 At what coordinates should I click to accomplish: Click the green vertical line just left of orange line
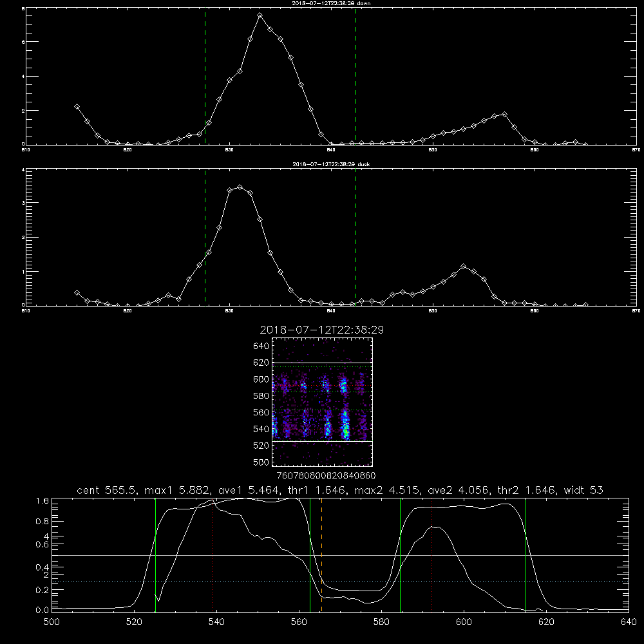tap(310, 555)
